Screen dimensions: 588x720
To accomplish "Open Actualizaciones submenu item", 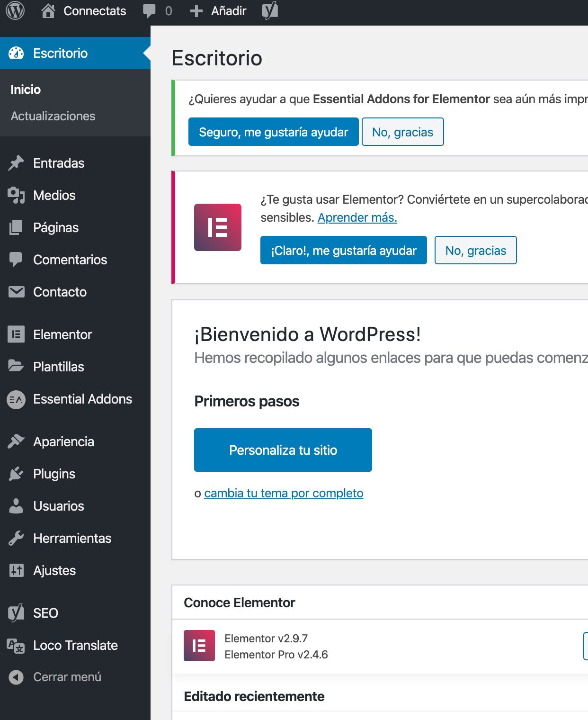I will [x=53, y=116].
